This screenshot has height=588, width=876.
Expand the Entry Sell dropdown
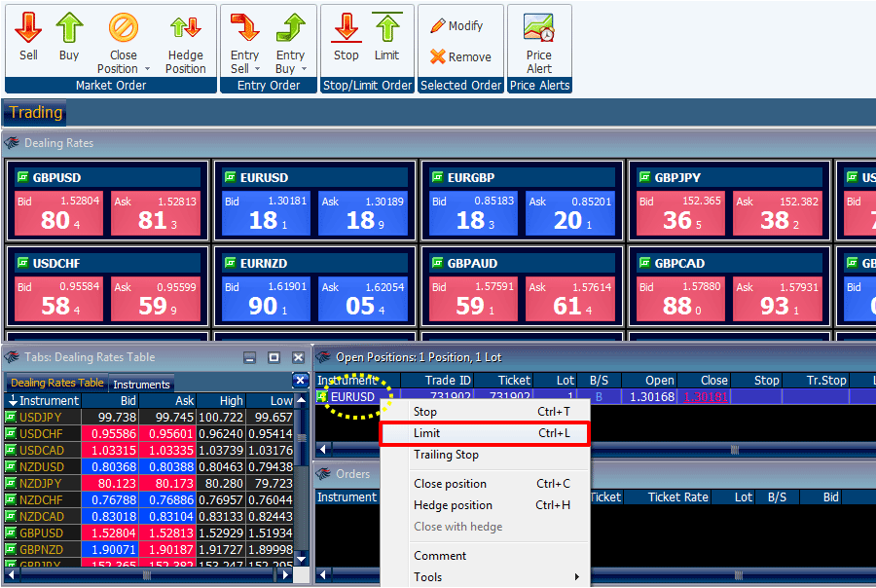coord(257,69)
